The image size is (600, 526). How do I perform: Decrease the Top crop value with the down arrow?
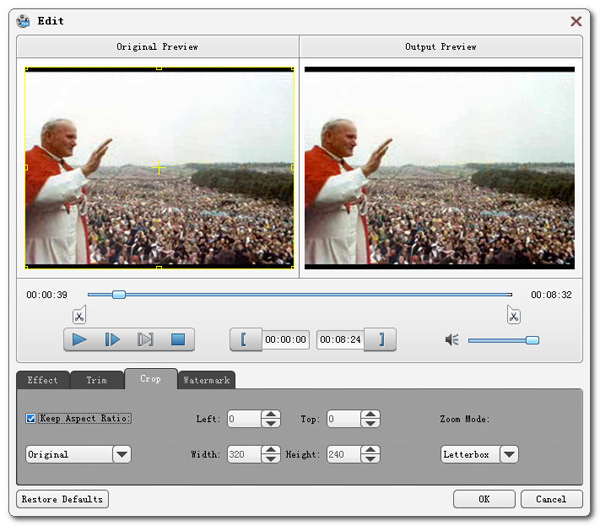(x=370, y=423)
